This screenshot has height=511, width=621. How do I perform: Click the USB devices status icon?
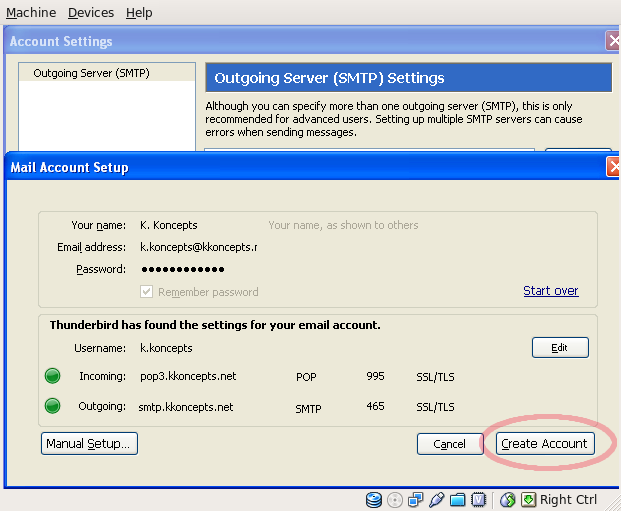(x=436, y=500)
